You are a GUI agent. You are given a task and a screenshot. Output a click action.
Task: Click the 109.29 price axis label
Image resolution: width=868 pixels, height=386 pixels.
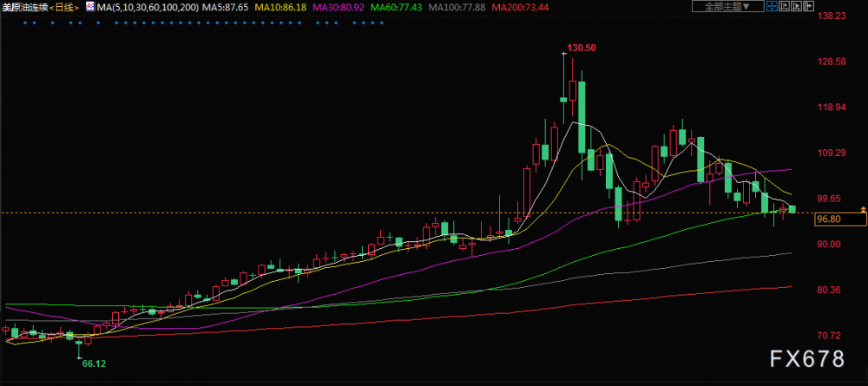coord(832,153)
